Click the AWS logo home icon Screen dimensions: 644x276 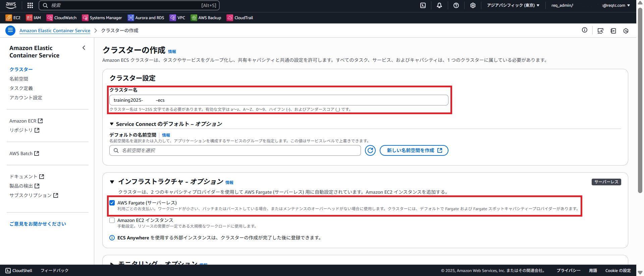[11, 5]
